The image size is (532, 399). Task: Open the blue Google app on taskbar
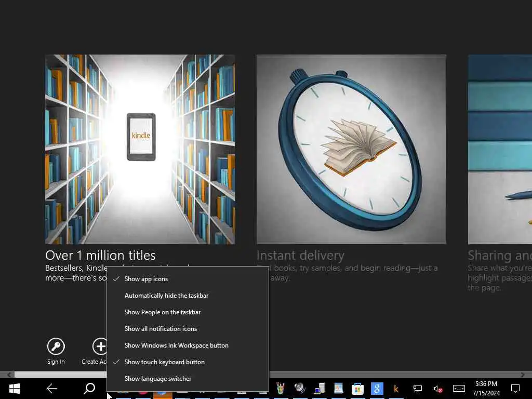pyautogui.click(x=377, y=389)
